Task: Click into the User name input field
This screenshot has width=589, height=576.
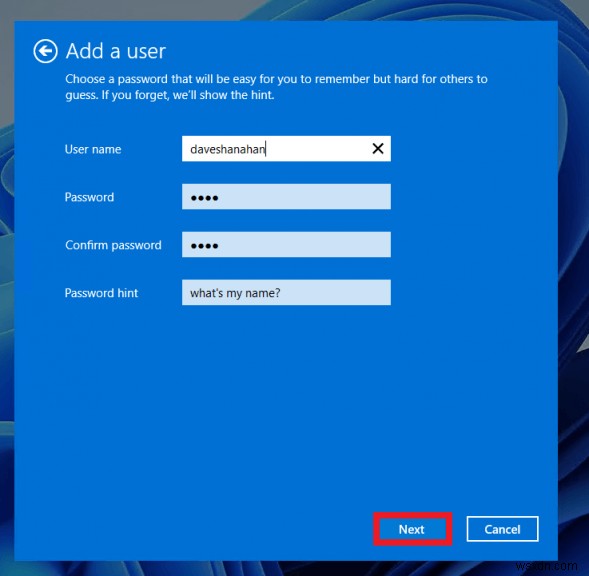Action: point(286,149)
